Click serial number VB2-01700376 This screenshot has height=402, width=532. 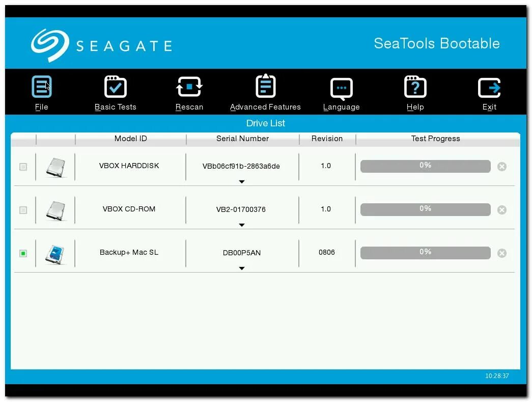pos(241,209)
